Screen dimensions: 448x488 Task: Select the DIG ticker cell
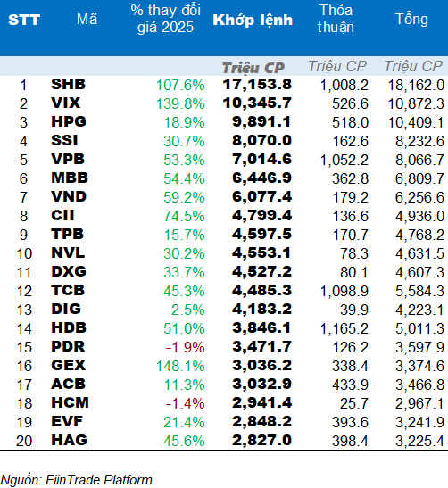[x=66, y=309]
